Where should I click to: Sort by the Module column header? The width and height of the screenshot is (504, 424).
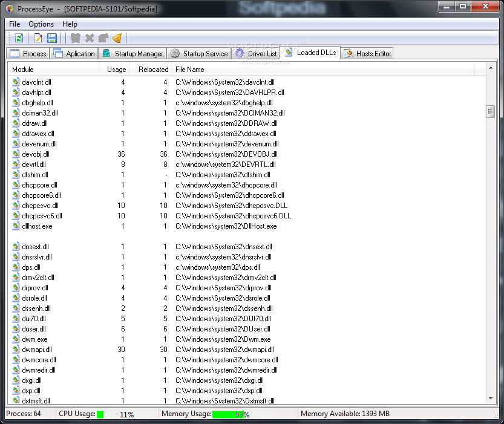tap(53, 70)
